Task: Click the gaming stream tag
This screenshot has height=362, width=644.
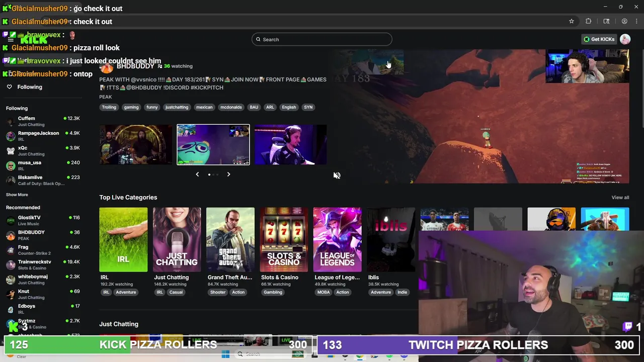Action: [x=131, y=107]
